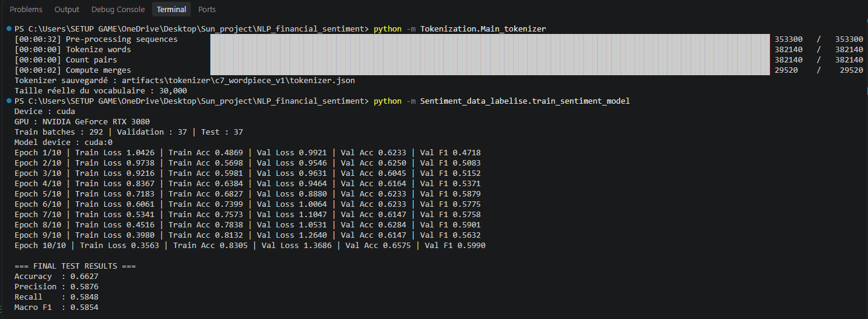Click the 'Train batches : 292' line
The image size is (868, 319).
click(x=129, y=132)
